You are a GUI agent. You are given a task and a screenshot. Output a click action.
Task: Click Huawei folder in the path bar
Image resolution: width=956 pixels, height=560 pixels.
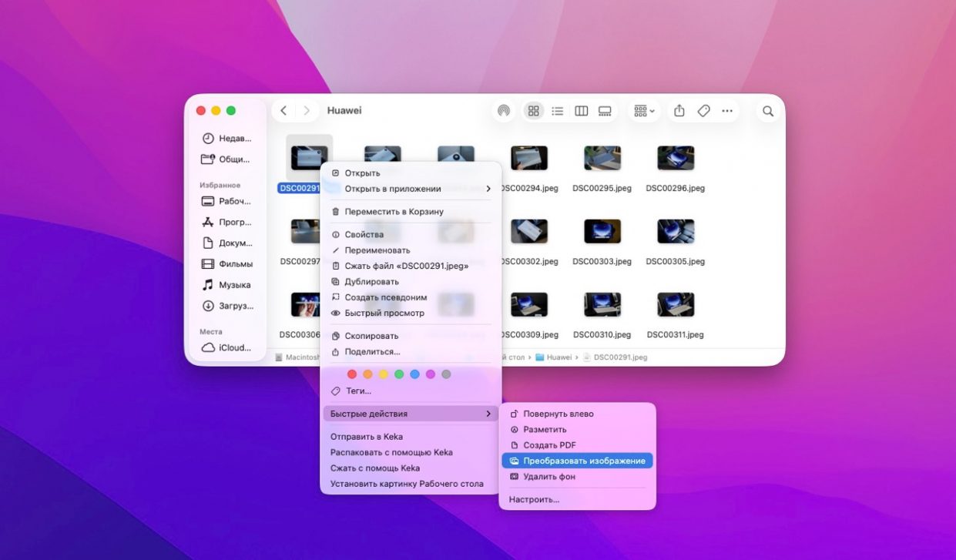(554, 357)
